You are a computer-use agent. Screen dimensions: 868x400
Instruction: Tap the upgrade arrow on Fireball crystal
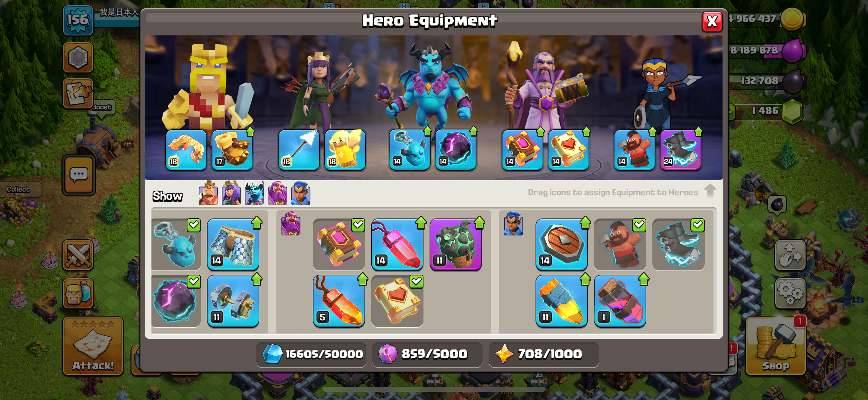363,279
